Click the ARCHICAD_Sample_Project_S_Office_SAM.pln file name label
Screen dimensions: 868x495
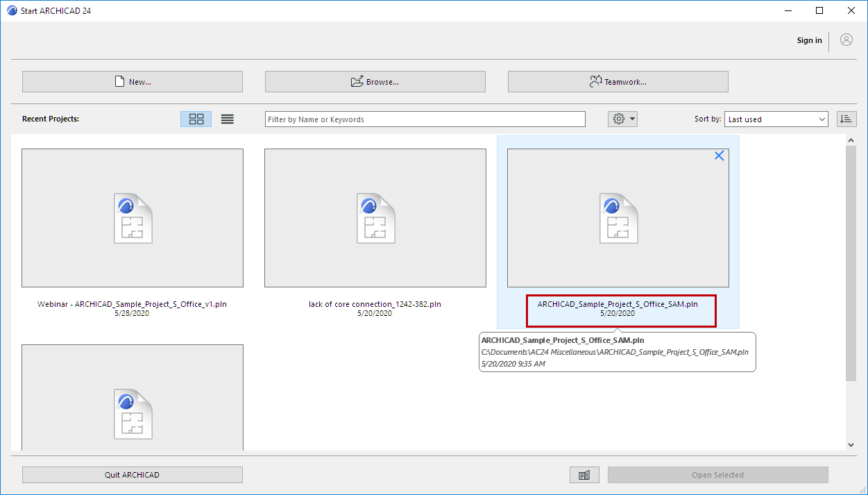coord(618,304)
